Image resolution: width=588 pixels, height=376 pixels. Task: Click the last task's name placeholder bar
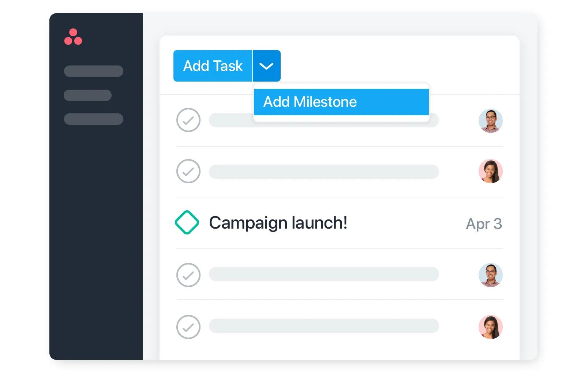(x=324, y=326)
